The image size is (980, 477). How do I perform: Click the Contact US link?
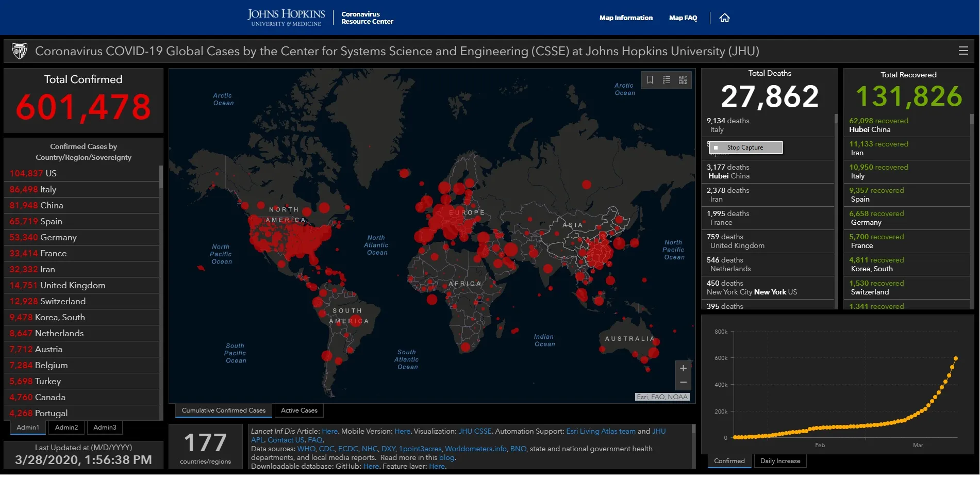[286, 440]
